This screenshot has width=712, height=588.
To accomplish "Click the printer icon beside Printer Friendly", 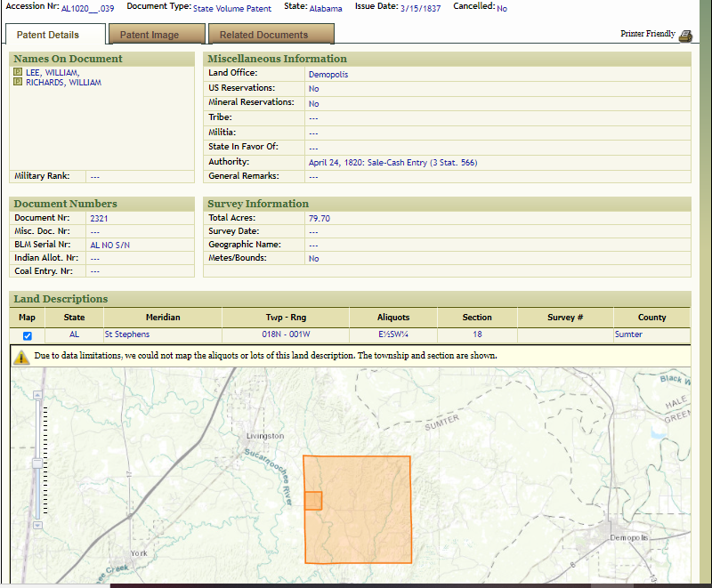I will [685, 36].
